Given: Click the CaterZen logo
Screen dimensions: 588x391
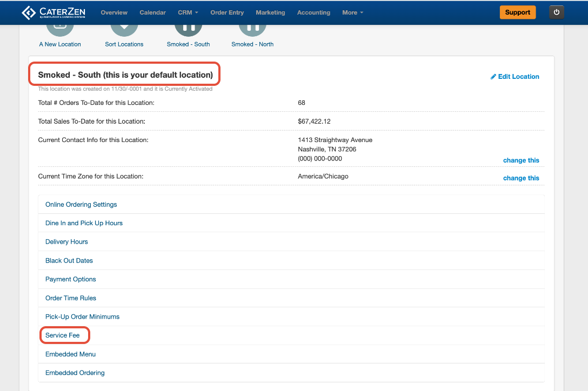Looking at the screenshot, I should tap(54, 12).
